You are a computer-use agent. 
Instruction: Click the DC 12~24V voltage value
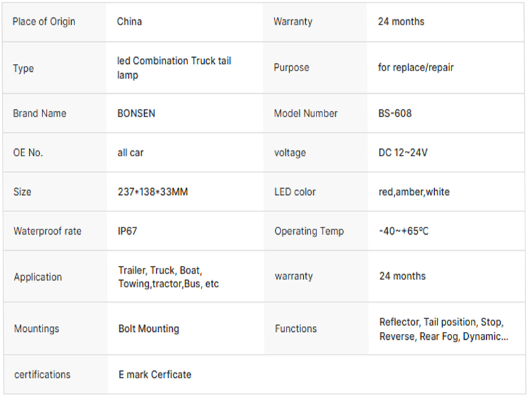pos(403,153)
